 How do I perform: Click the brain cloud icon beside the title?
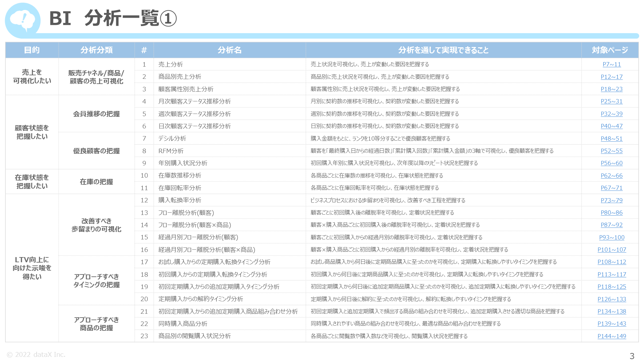pyautogui.click(x=23, y=20)
